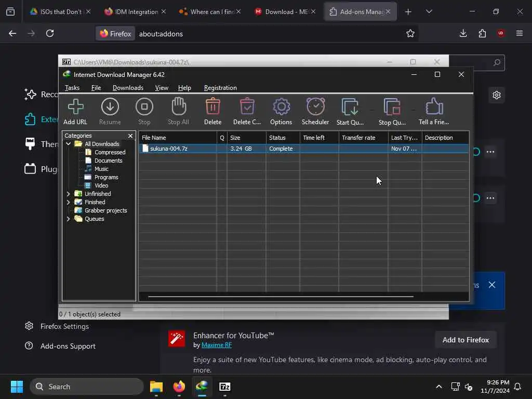
Task: Select the Video category
Action: click(101, 185)
